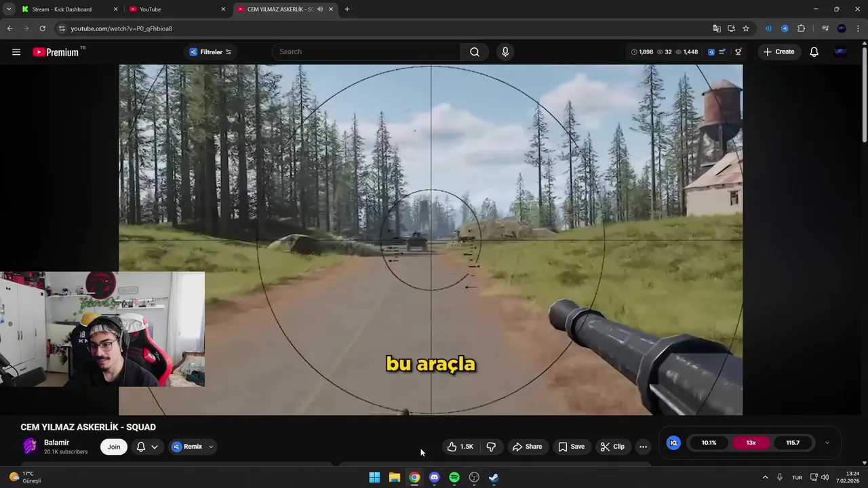Open Chrome extensions puzzle icon
Screen dimensions: 868x488
pos(802,28)
